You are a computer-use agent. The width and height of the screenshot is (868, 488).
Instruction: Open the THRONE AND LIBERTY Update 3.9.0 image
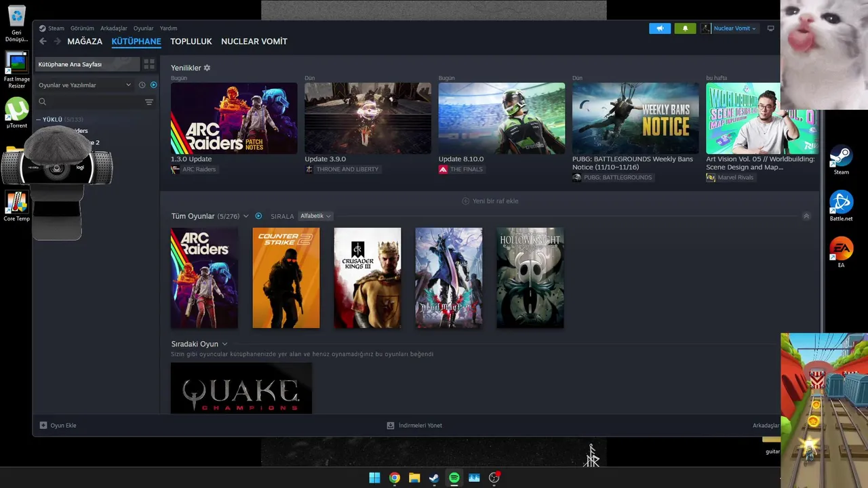pos(368,118)
